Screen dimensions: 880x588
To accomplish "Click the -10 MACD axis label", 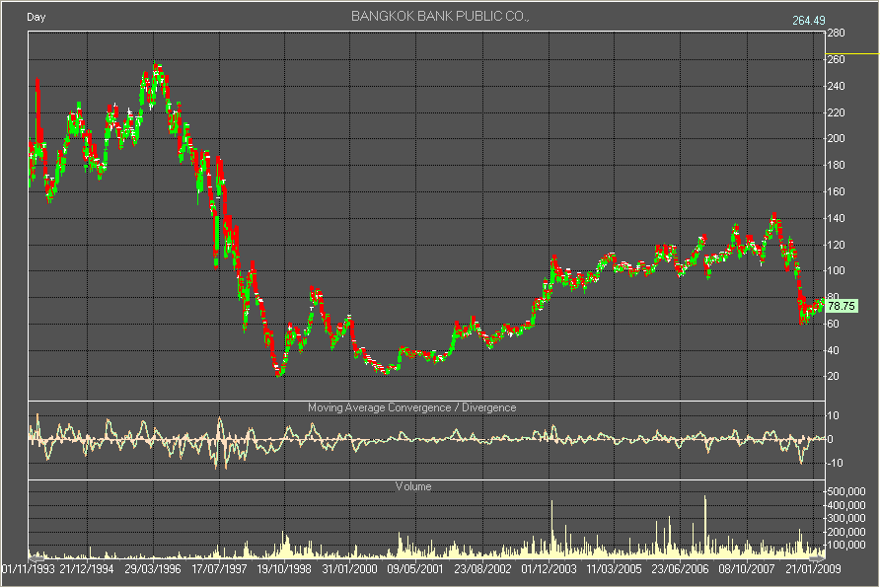I will coord(834,463).
